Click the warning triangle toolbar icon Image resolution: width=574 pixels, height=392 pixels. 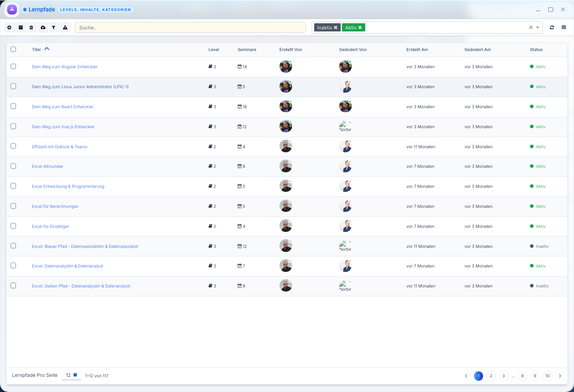point(65,27)
